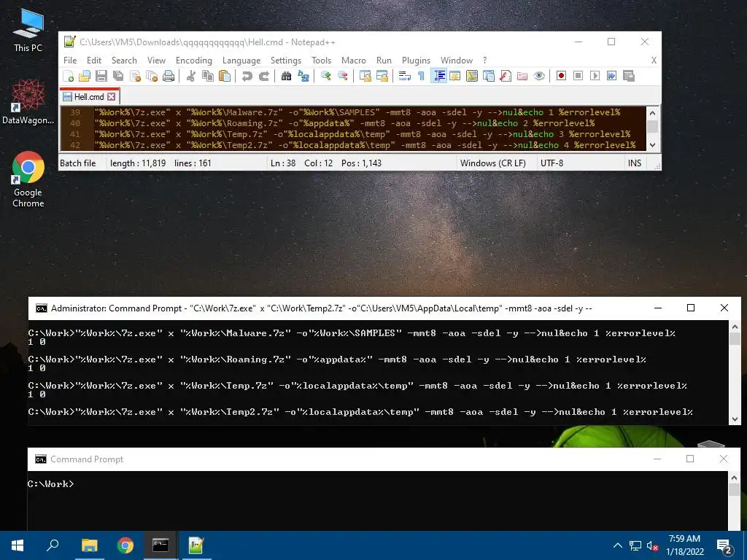
Task: Print the document using printer icon
Action: [169, 76]
